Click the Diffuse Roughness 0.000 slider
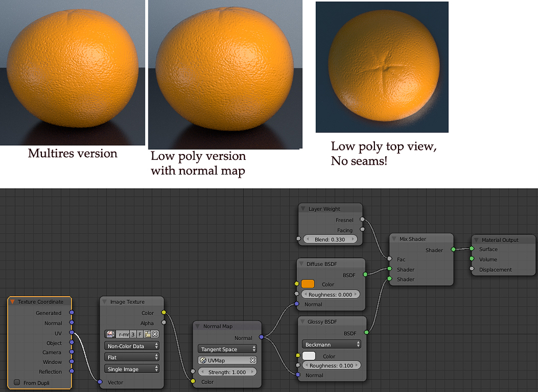 330,294
